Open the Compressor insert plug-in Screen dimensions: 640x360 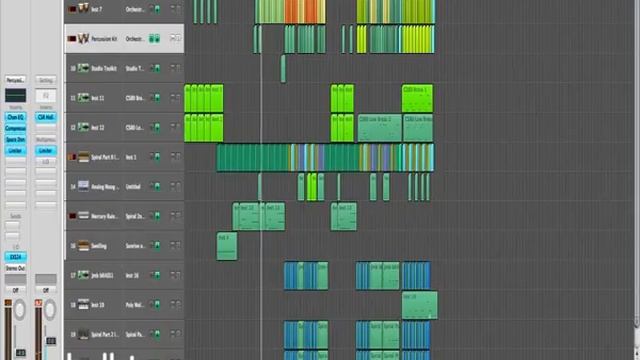point(16,128)
